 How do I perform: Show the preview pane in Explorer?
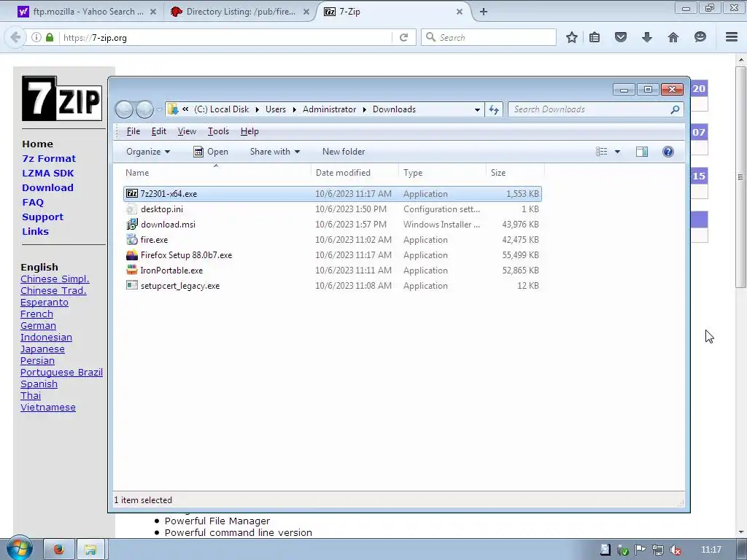[642, 152]
